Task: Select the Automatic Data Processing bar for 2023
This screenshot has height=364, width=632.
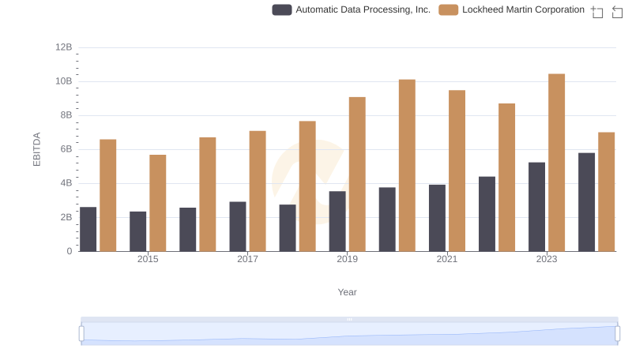Action: [x=536, y=207]
